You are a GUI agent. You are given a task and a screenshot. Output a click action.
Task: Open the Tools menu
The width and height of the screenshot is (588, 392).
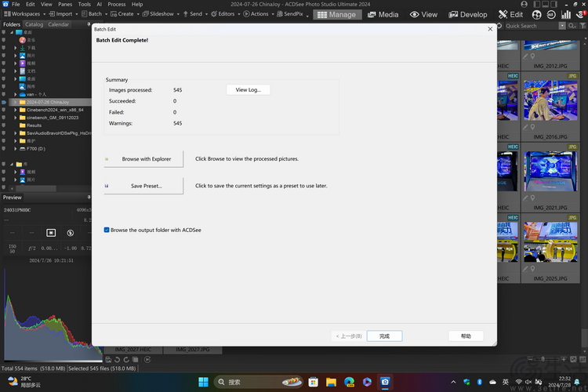(x=85, y=4)
